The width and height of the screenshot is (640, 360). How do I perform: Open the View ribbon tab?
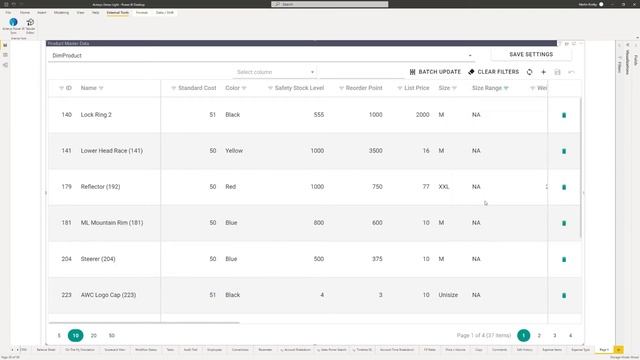point(80,13)
